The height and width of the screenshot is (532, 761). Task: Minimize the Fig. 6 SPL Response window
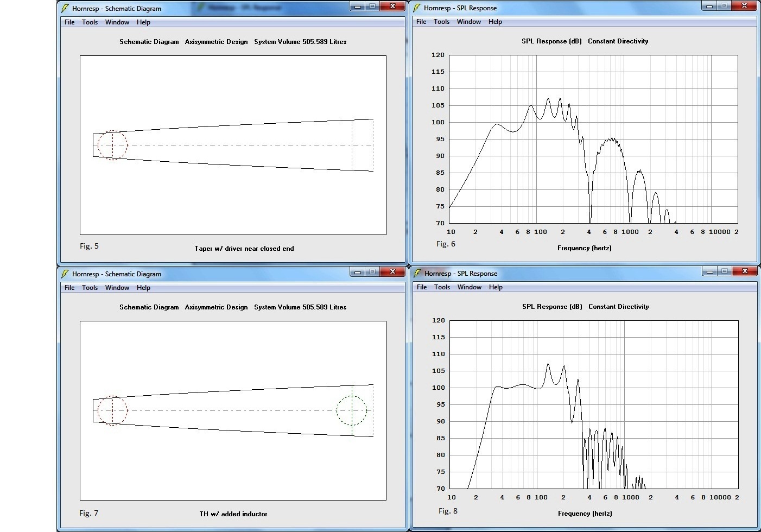click(709, 6)
